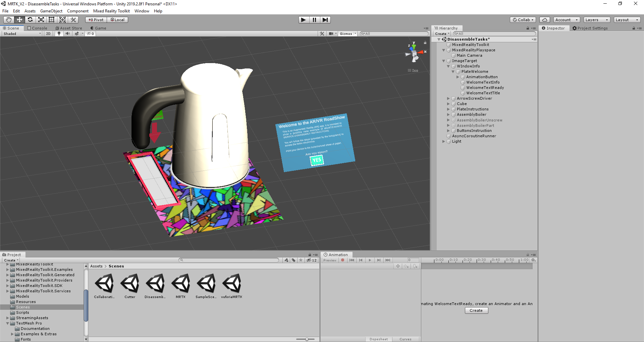Image resolution: width=644 pixels, height=342 pixels.
Task: Select the Move tool
Action: pos(19,20)
